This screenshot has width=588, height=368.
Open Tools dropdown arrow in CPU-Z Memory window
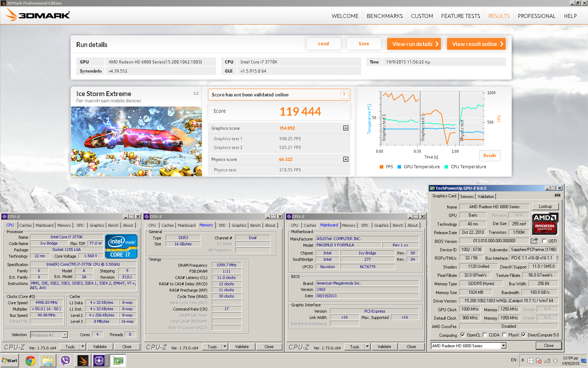point(225,347)
